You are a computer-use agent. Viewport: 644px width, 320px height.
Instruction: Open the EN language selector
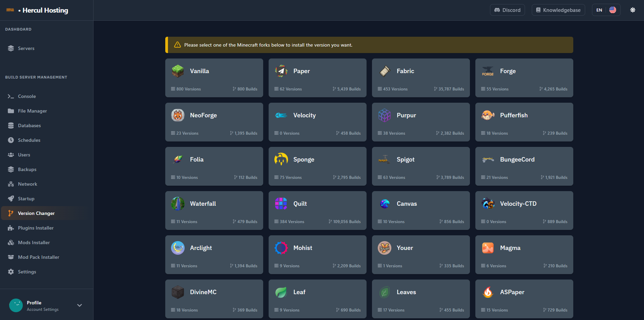[606, 10]
